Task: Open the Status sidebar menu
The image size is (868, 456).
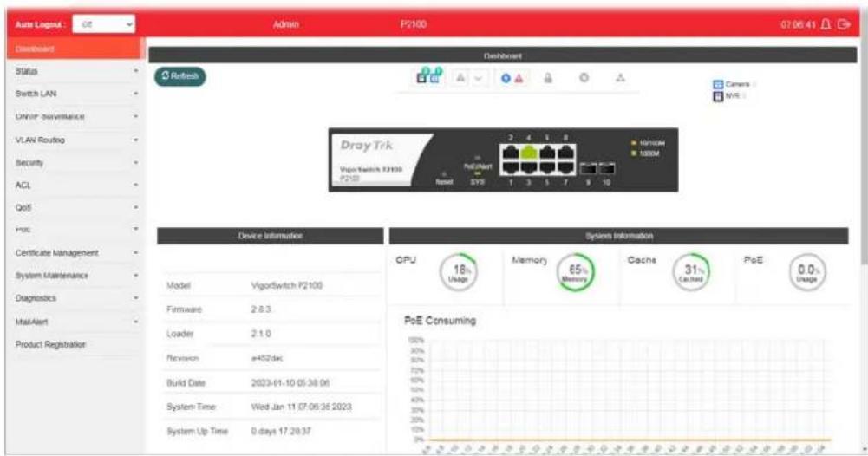Action: click(75, 71)
